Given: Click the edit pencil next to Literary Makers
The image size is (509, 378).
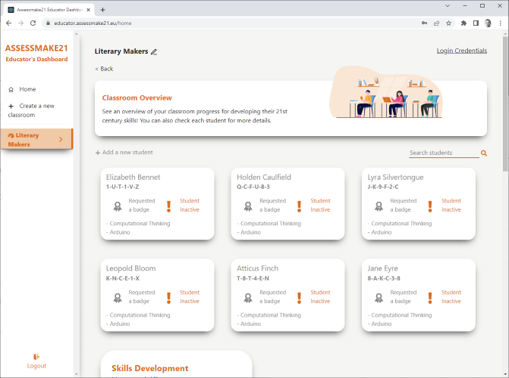Looking at the screenshot, I should click(x=154, y=52).
